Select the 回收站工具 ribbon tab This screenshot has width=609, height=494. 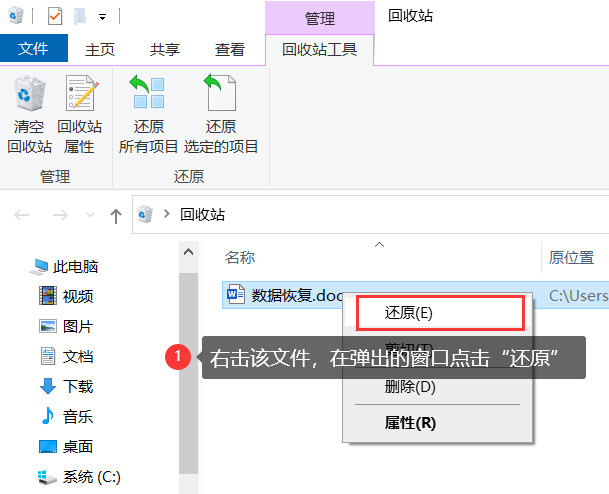(319, 50)
